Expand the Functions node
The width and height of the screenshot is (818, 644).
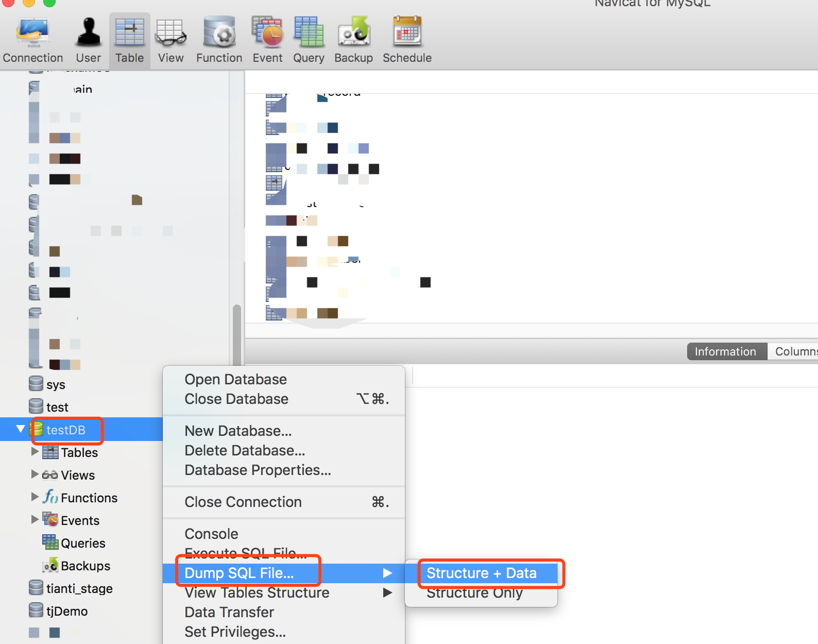[35, 497]
